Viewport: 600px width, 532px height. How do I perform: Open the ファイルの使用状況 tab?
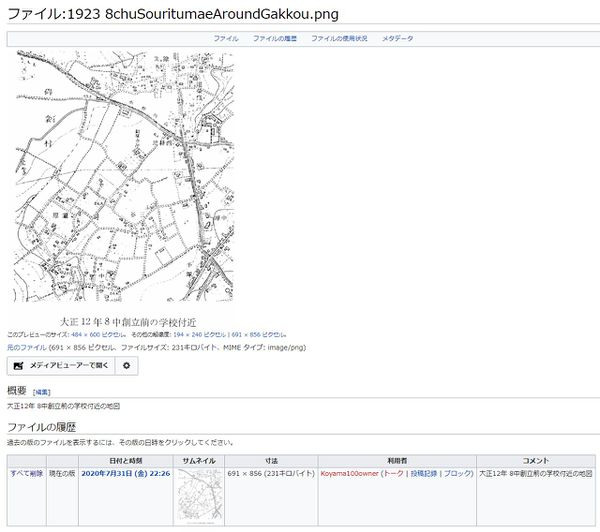click(339, 38)
